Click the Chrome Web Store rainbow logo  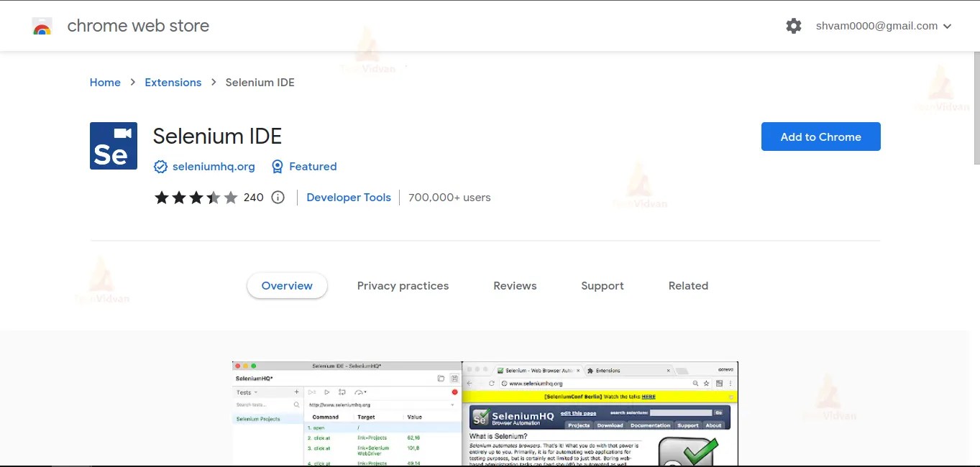(42, 27)
